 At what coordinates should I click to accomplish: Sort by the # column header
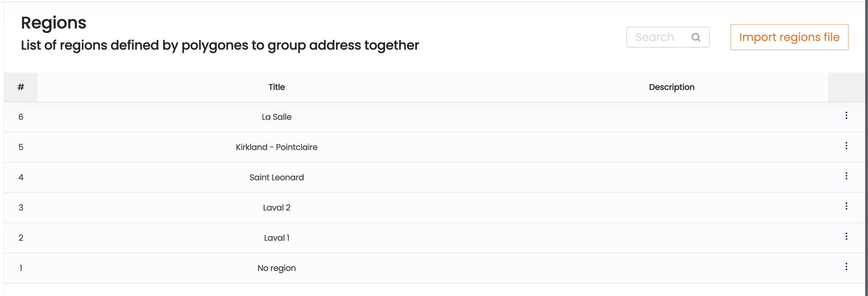coord(21,87)
